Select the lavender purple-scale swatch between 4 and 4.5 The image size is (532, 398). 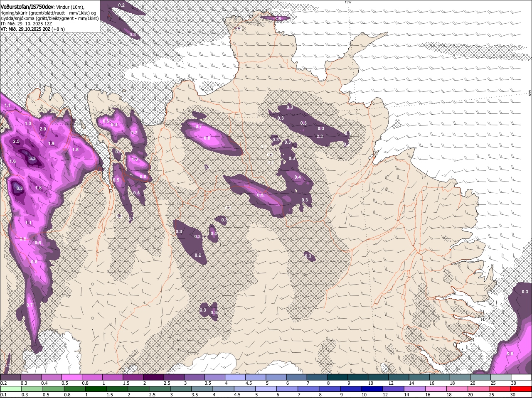[235, 377]
